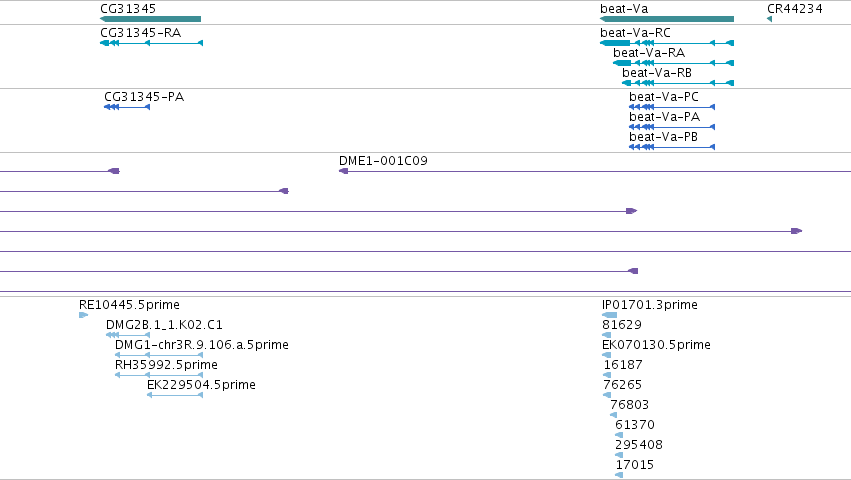851x480 pixels.
Task: Click the beat-Va-PA label
Action: [x=665, y=117]
